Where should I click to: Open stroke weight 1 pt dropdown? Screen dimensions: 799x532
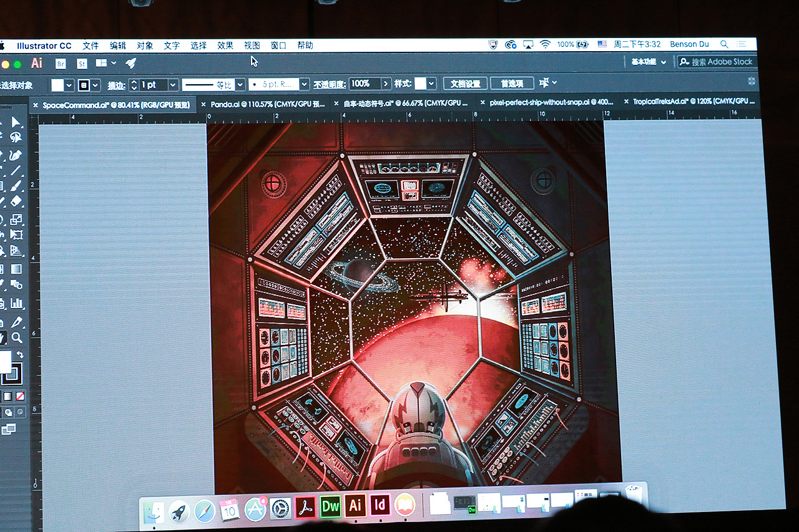(173, 85)
